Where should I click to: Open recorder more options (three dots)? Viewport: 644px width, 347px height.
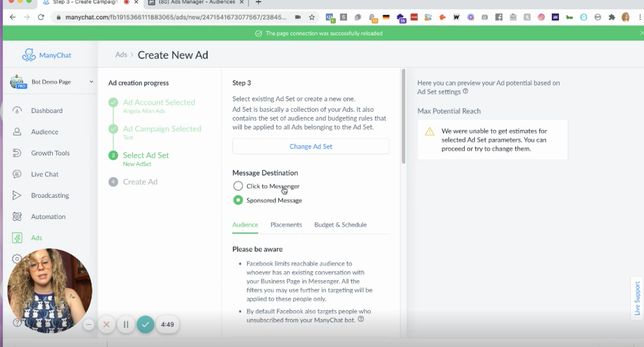pos(89,325)
